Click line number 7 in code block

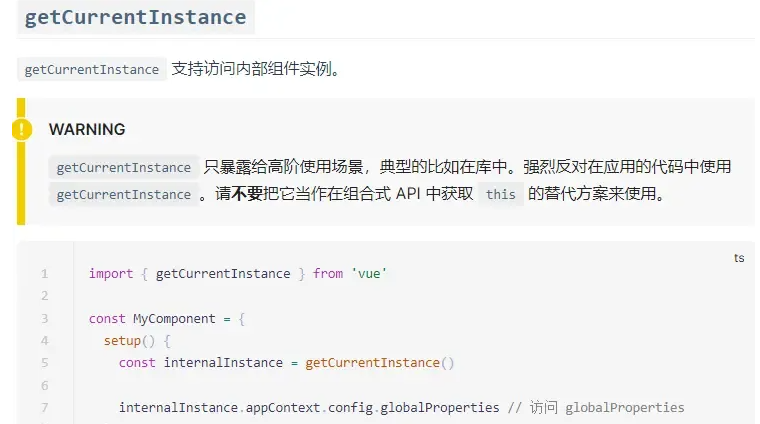[x=45, y=407]
